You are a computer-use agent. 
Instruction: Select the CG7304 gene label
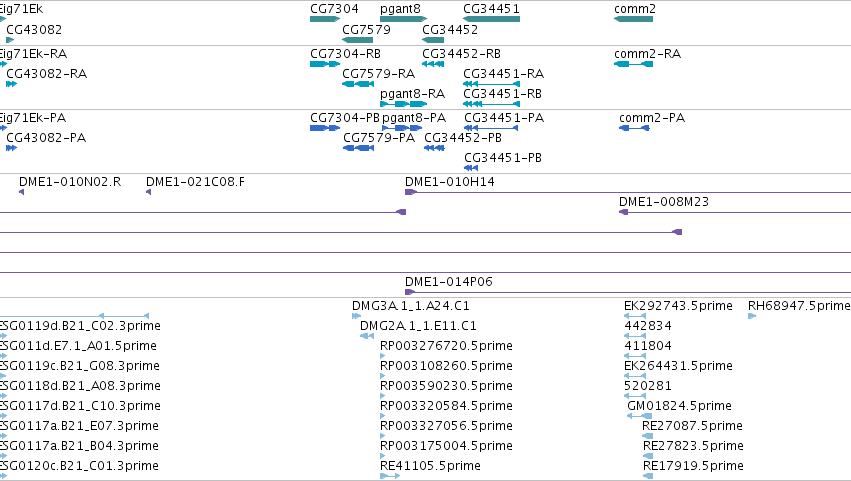pyautogui.click(x=334, y=9)
